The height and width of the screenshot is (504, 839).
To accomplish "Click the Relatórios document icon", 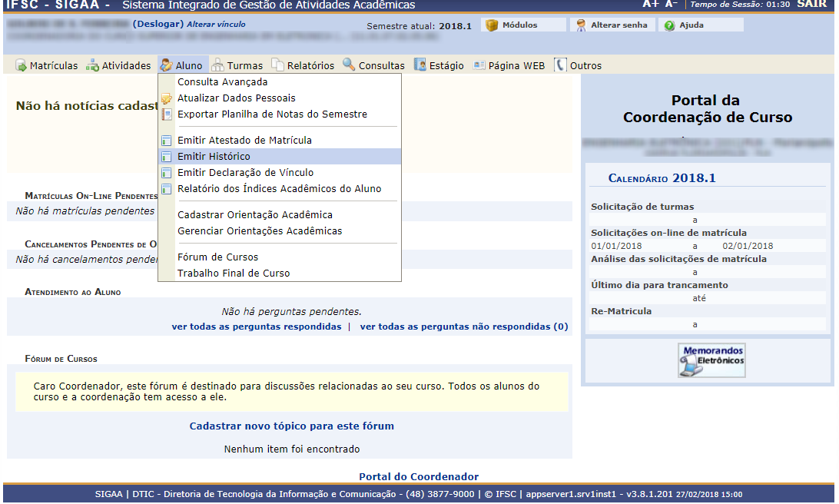I will click(277, 65).
